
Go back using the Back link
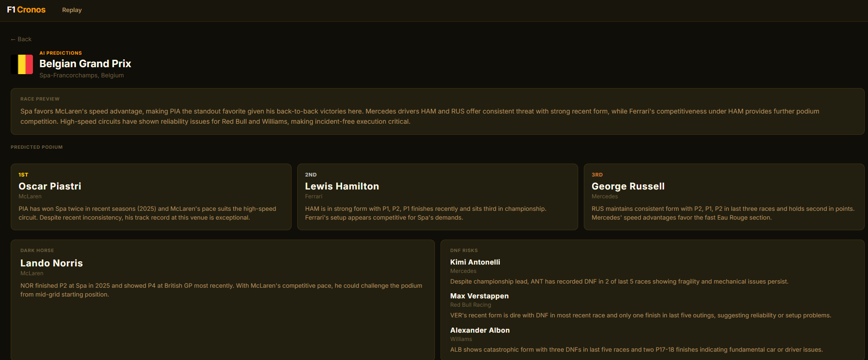point(21,39)
